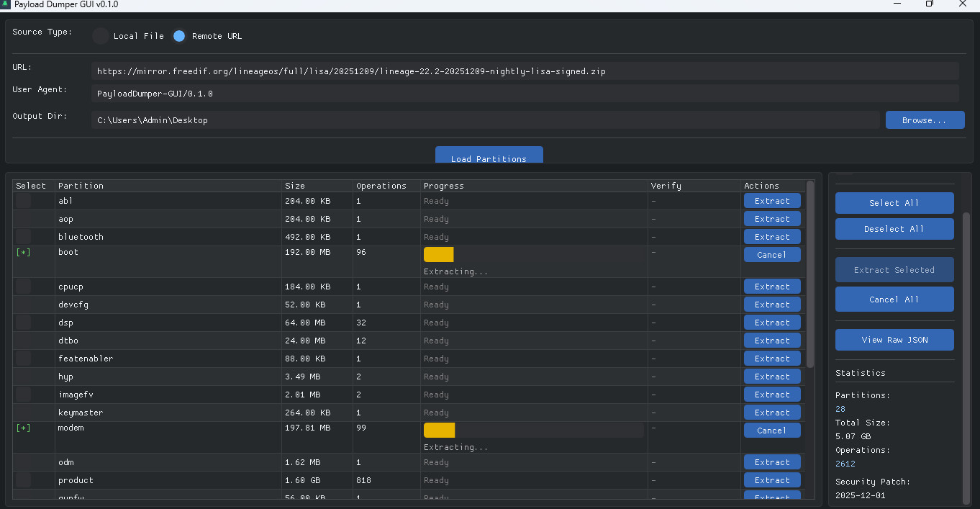Image resolution: width=980 pixels, height=509 pixels.
Task: Tick the checkbox for the abl partition
Action: [x=24, y=201]
